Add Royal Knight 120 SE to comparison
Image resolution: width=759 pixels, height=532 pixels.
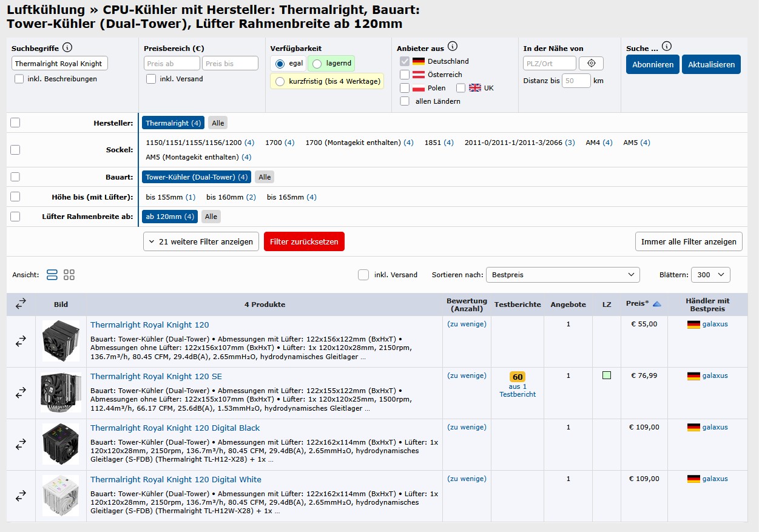point(21,393)
